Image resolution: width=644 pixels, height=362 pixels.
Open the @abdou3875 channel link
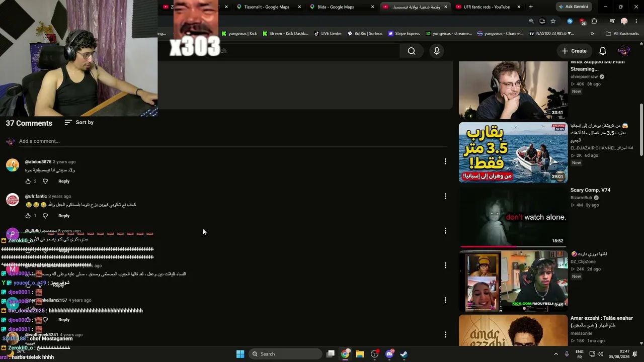pyautogui.click(x=38, y=162)
